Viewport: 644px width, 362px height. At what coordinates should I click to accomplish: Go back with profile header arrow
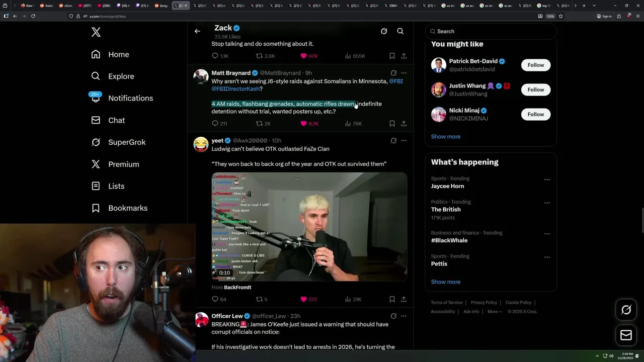pyautogui.click(x=197, y=31)
